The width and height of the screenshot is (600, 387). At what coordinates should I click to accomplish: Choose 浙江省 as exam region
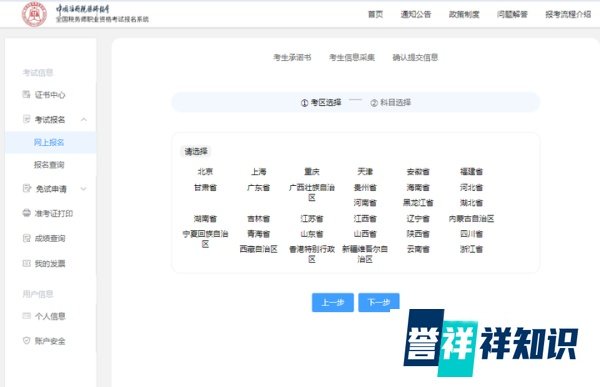click(x=471, y=249)
